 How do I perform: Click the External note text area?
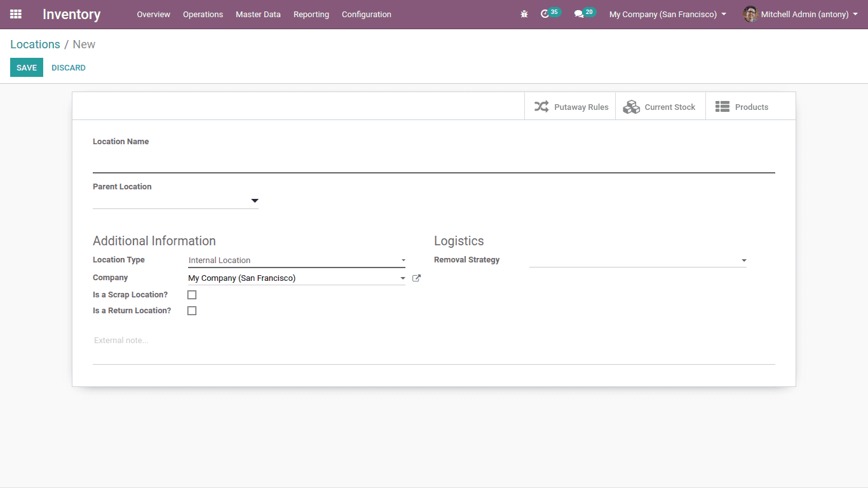[x=434, y=348]
